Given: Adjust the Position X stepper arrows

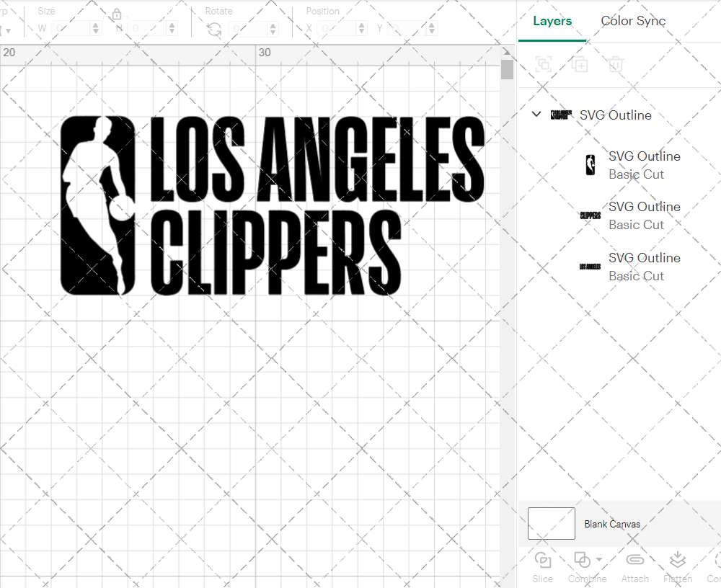Looking at the screenshot, I should pos(362,29).
